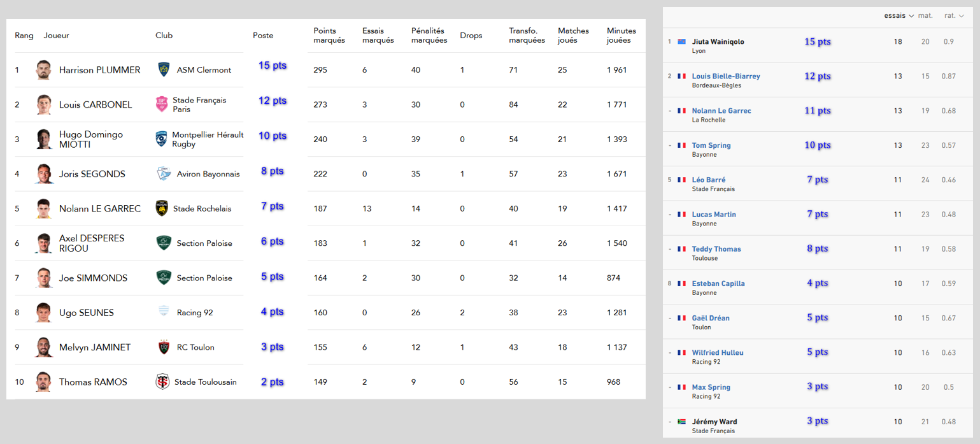Image resolution: width=980 pixels, height=444 pixels.
Task: Click the South African flag beside Jérémy Ward
Action: [681, 422]
